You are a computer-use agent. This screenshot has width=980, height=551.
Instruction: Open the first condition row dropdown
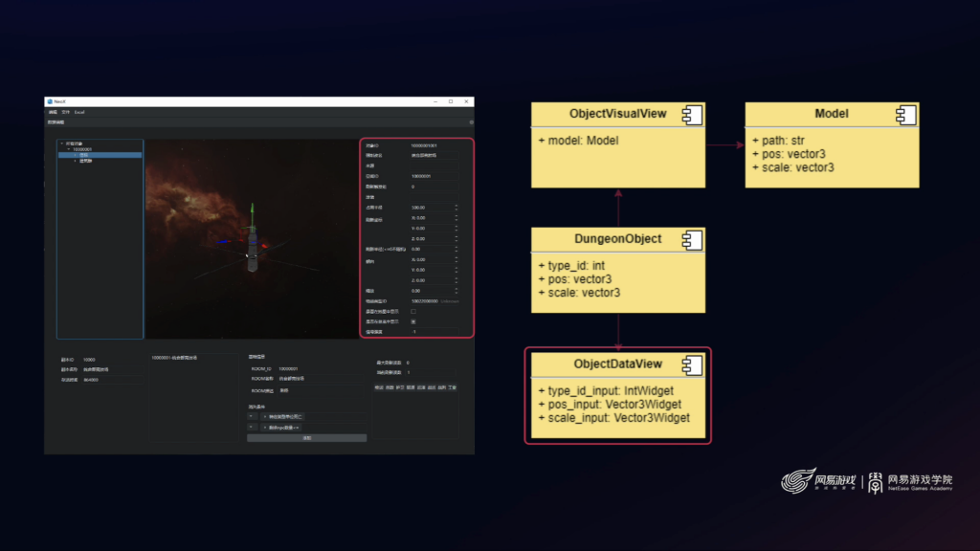point(252,416)
